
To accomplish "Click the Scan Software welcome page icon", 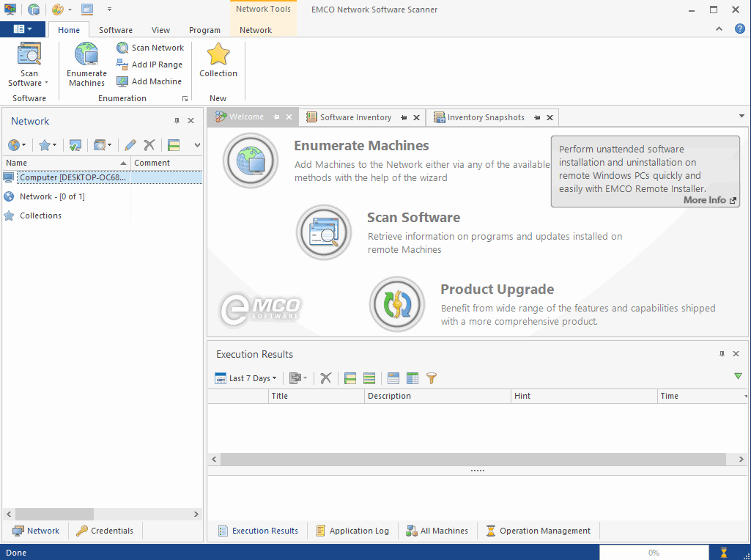I will [324, 232].
